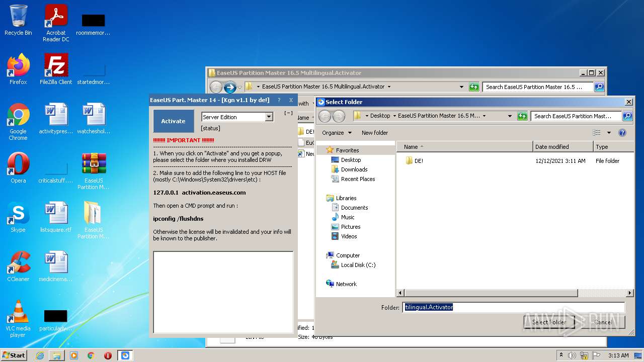Select Documents library
This screenshot has height=362, width=644.
pyautogui.click(x=350, y=208)
